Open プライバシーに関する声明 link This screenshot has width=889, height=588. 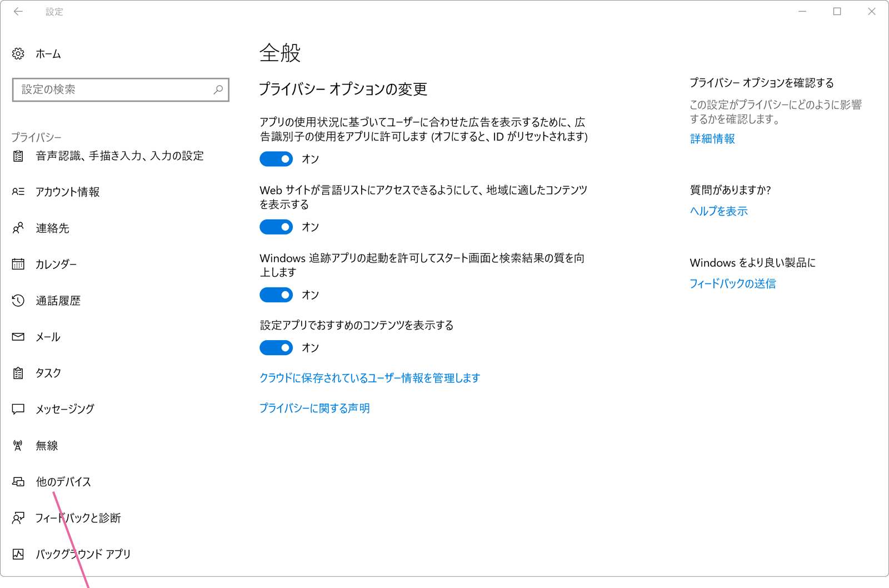point(314,408)
